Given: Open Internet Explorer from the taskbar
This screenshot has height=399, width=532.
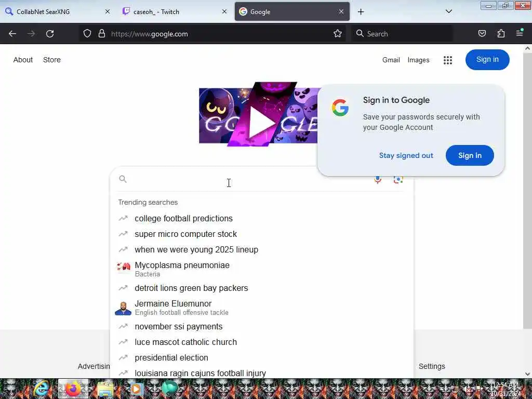Looking at the screenshot, I should (41, 389).
